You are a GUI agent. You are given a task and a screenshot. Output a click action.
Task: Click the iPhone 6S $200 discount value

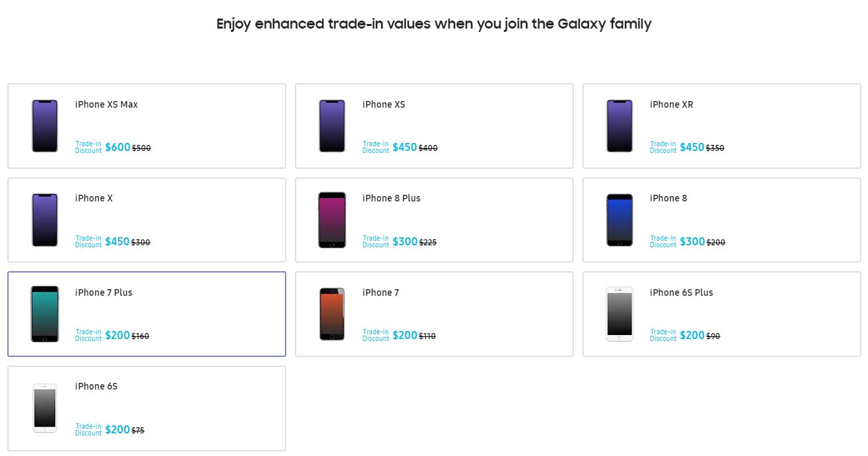118,430
